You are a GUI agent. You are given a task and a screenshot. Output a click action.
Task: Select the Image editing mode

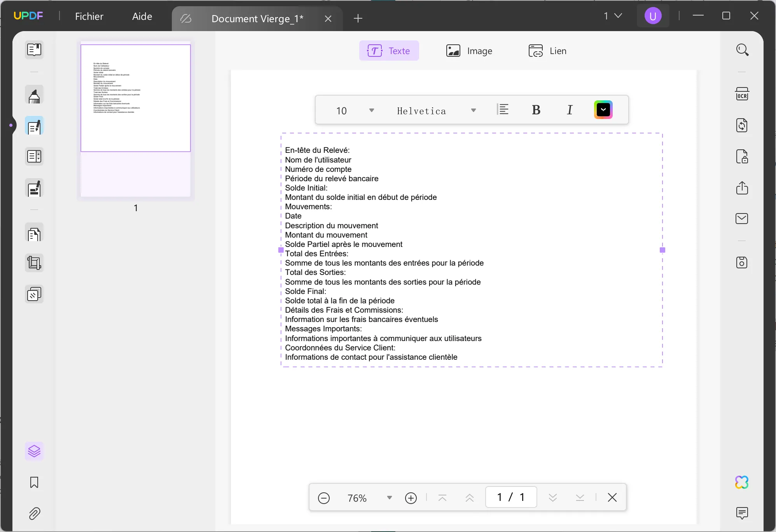(469, 51)
